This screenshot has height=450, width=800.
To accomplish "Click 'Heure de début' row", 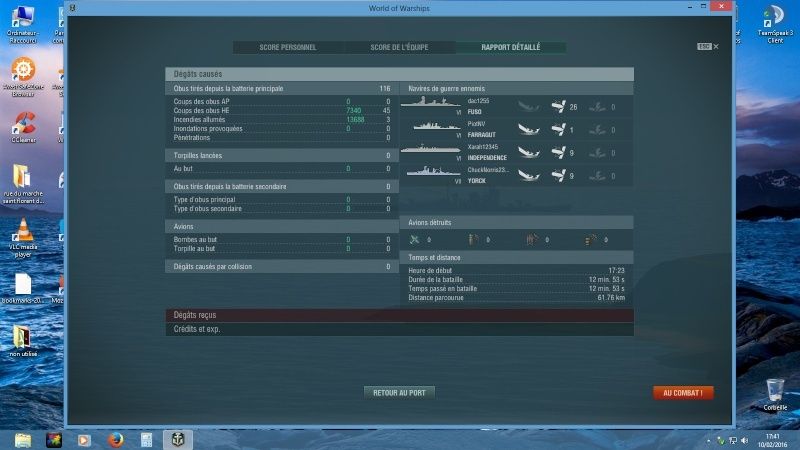I will 516,270.
